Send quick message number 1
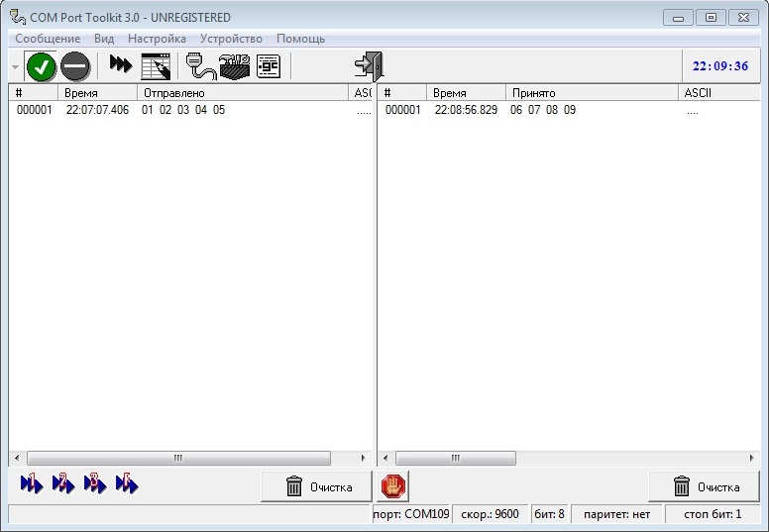 [32, 483]
